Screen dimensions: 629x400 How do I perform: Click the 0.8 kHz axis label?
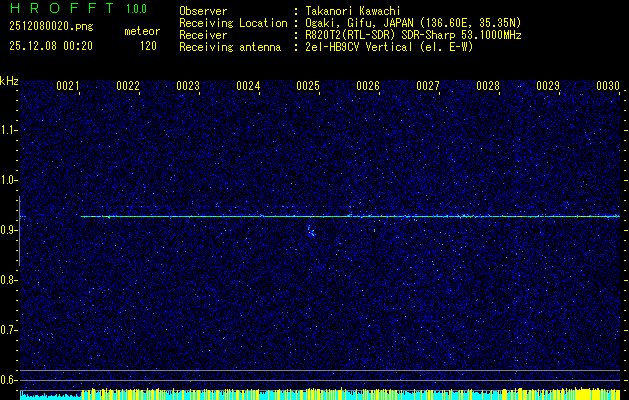click(7, 280)
